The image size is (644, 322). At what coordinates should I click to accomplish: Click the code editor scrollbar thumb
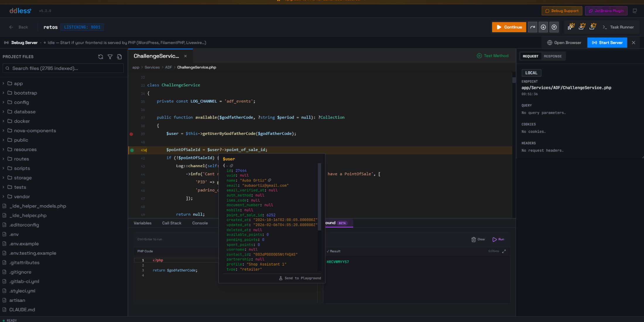pos(514,80)
